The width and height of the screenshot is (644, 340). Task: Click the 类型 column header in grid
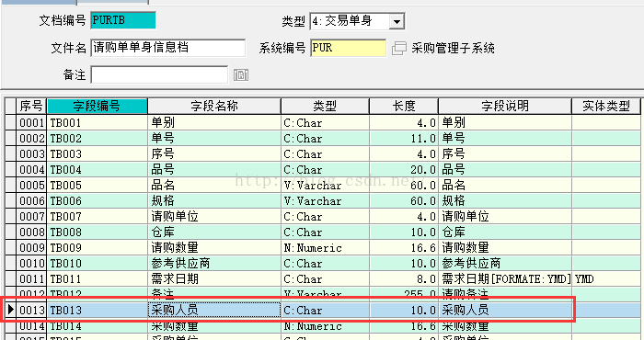click(325, 107)
